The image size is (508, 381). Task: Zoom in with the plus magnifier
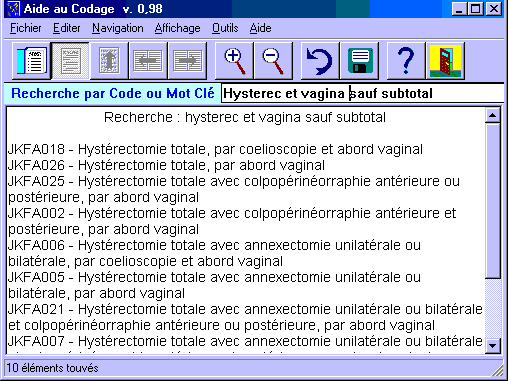tap(234, 61)
